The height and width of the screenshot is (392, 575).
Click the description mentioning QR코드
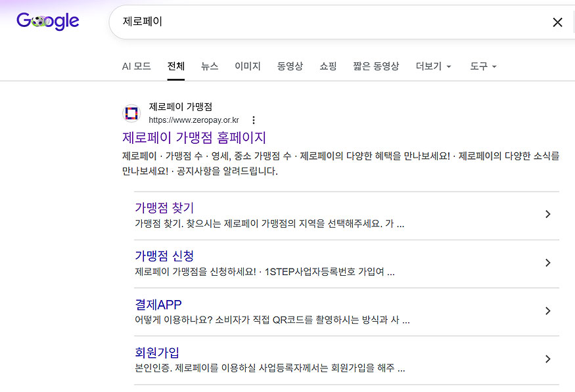click(273, 320)
